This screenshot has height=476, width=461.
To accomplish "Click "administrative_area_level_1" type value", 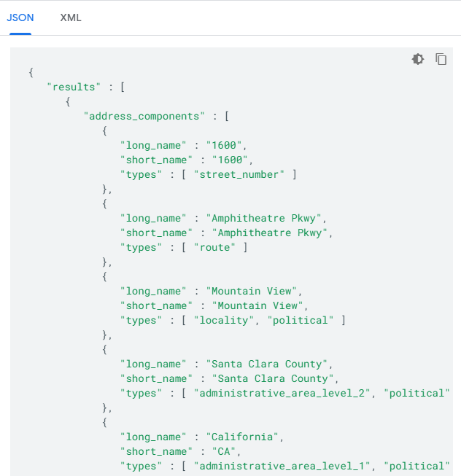I will [282, 466].
